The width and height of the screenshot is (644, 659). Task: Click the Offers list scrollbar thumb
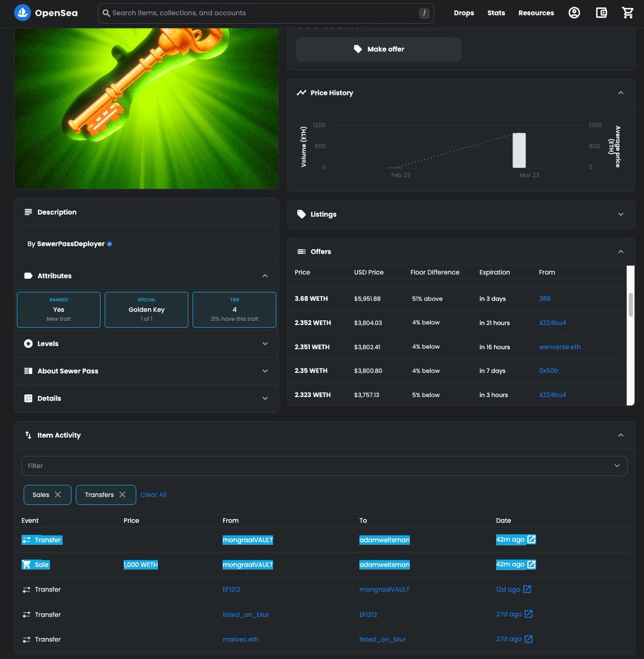[x=631, y=304]
